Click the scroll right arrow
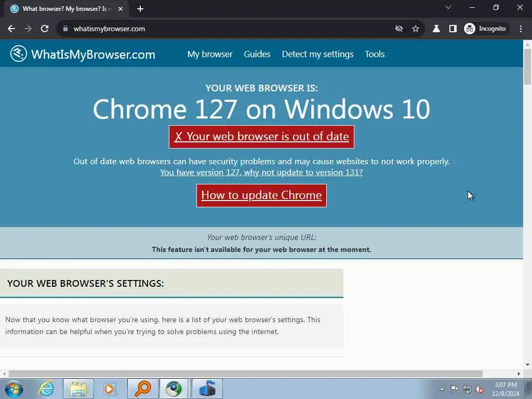 click(519, 374)
